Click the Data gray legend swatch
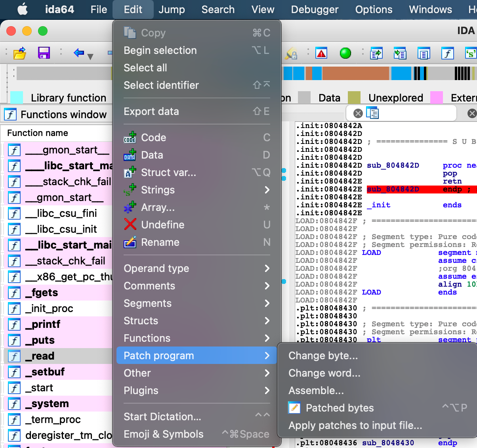Viewport: 477px width, 448px height. (x=304, y=98)
